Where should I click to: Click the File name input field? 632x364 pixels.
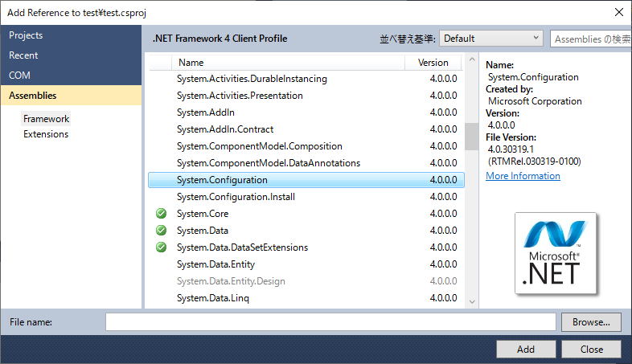pyautogui.click(x=330, y=322)
